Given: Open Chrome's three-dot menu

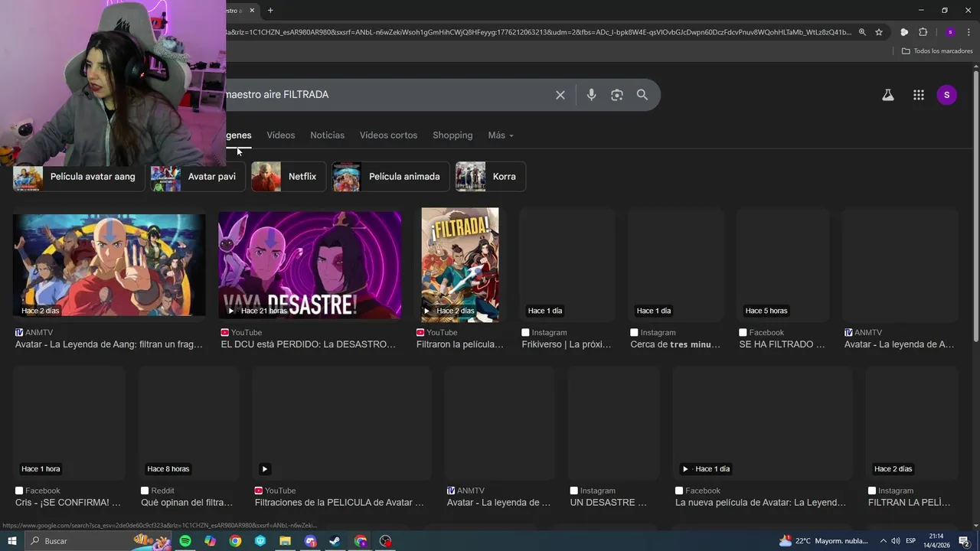Looking at the screenshot, I should (968, 32).
